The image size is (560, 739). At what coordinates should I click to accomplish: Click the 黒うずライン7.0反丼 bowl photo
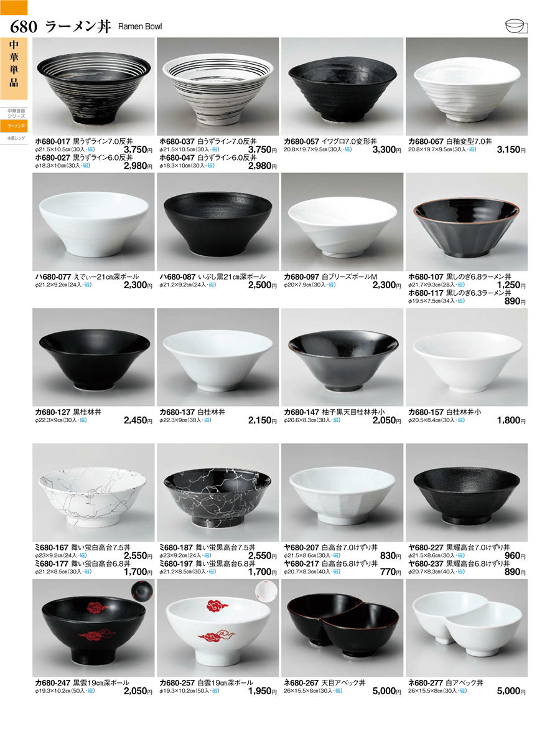point(94,87)
